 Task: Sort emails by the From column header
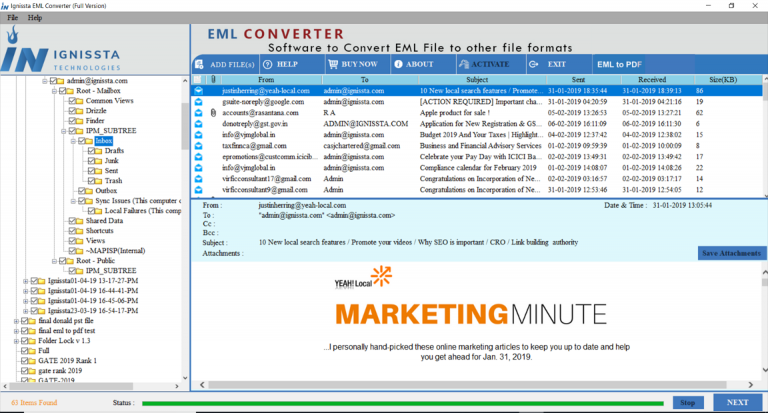[266, 79]
